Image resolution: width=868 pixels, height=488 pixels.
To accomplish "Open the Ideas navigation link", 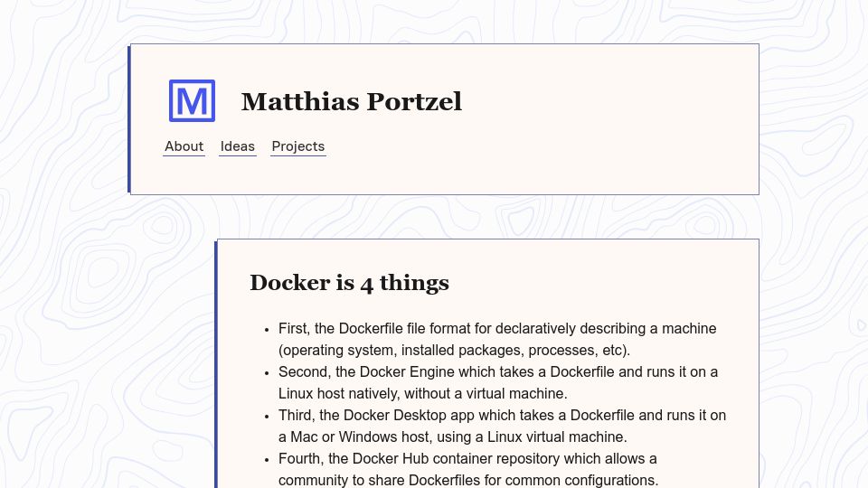I will coord(238,146).
